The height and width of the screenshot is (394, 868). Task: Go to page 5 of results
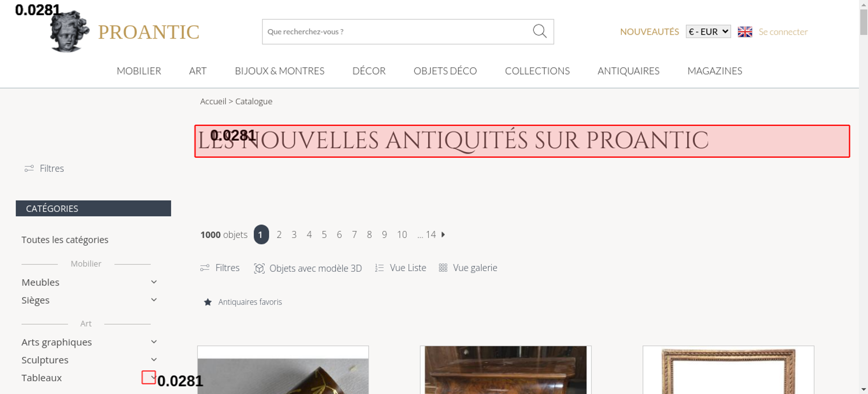coord(324,235)
